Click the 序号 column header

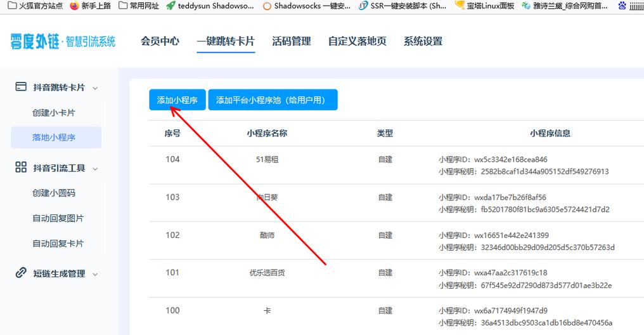(172, 133)
